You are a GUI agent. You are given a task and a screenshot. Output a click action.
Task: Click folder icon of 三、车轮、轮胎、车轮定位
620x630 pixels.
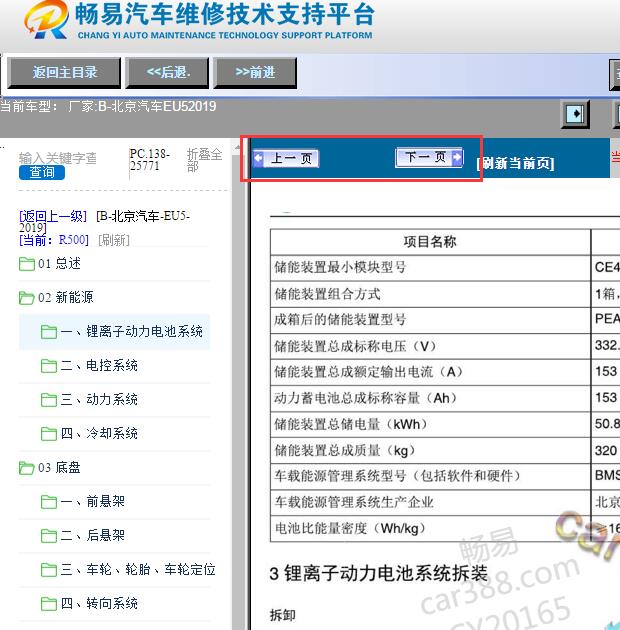pyautogui.click(x=49, y=570)
